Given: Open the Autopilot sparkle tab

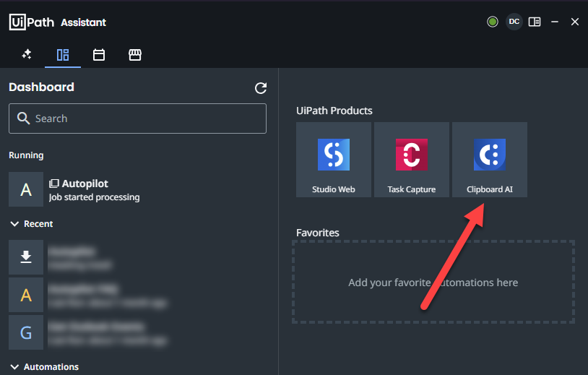Looking at the screenshot, I should 27,55.
